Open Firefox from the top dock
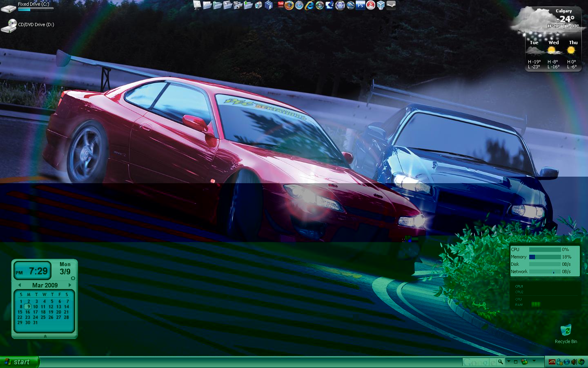This screenshot has height=368, width=588. point(289,5)
